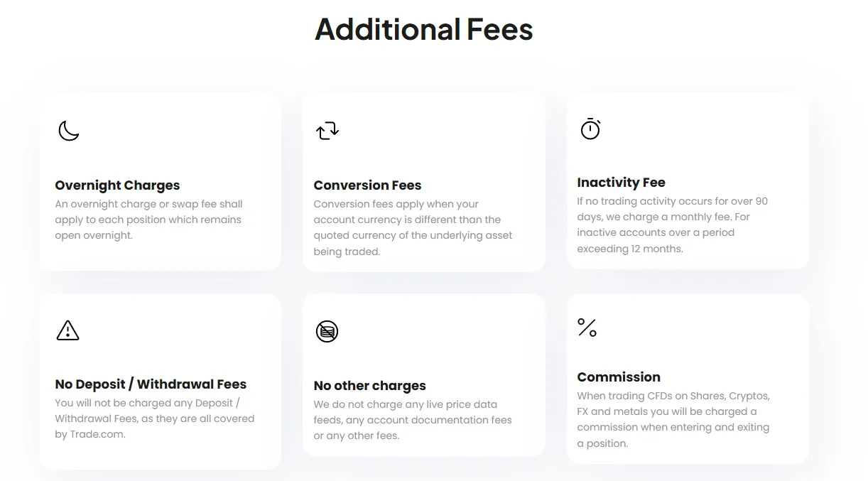Select the No Deposit / Withdrawal Fees heading
This screenshot has width=868, height=481.
point(151,384)
